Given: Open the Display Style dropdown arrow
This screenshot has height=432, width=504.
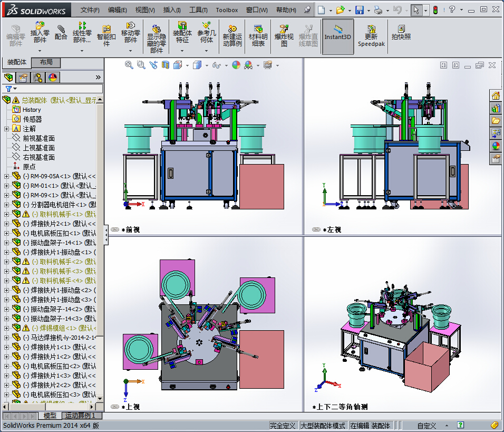Looking at the screenshot, I should (206, 65).
